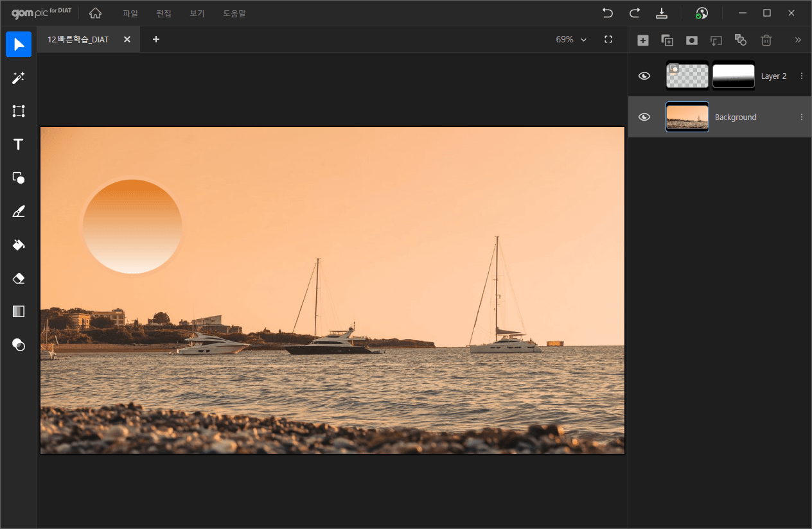The image size is (812, 529).
Task: Select the Text tool
Action: [19, 144]
